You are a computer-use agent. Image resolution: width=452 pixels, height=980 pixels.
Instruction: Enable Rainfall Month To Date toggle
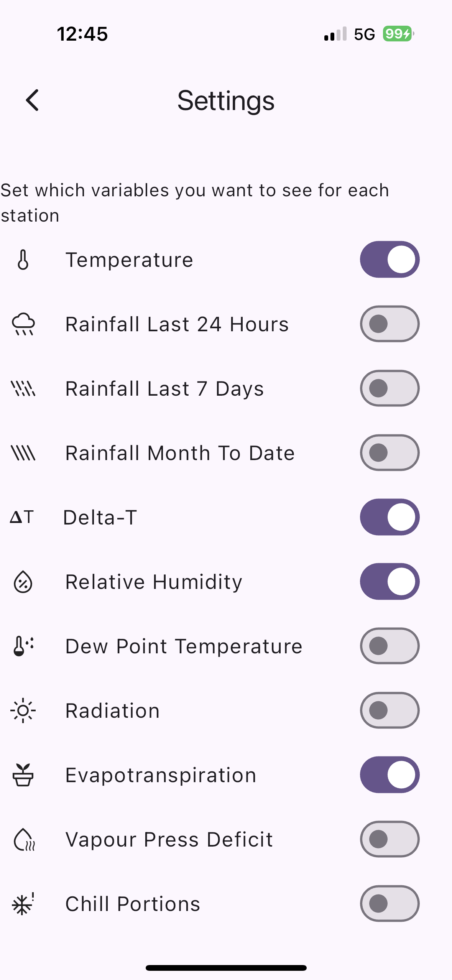click(390, 453)
